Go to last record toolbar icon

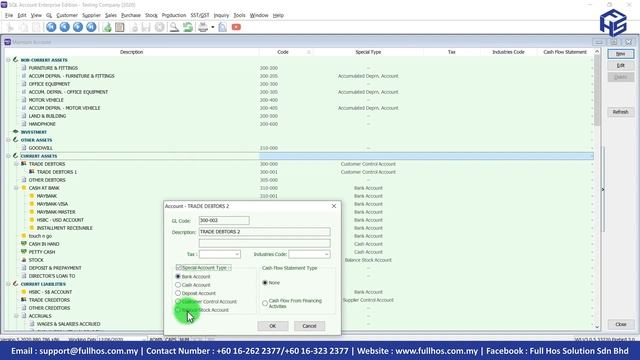coord(91,27)
